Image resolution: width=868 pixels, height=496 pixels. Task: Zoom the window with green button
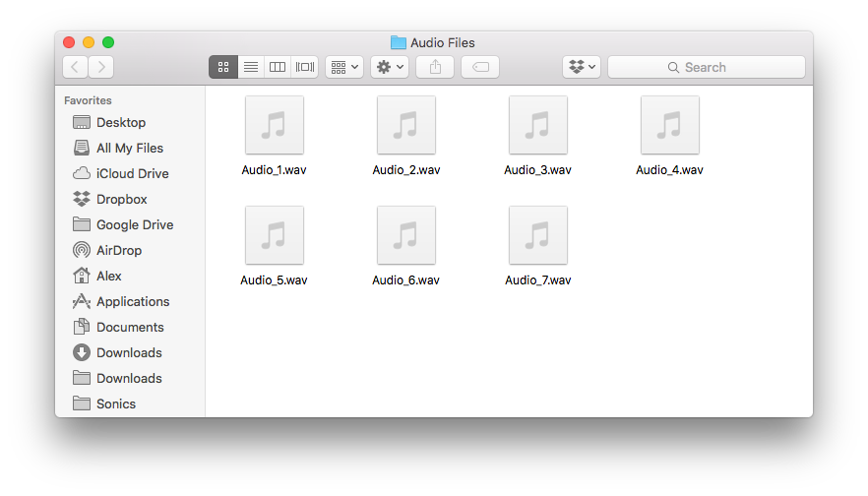[x=108, y=42]
